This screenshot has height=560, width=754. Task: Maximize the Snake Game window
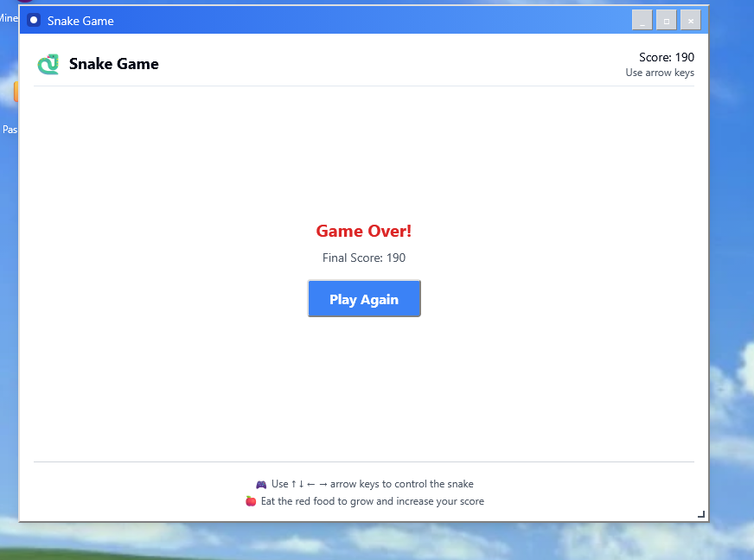pos(667,20)
